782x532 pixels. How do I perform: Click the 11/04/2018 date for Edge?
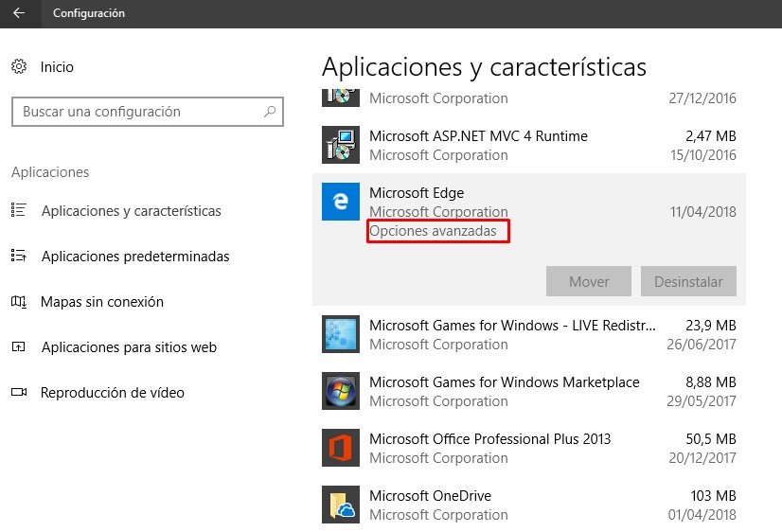[x=702, y=212]
